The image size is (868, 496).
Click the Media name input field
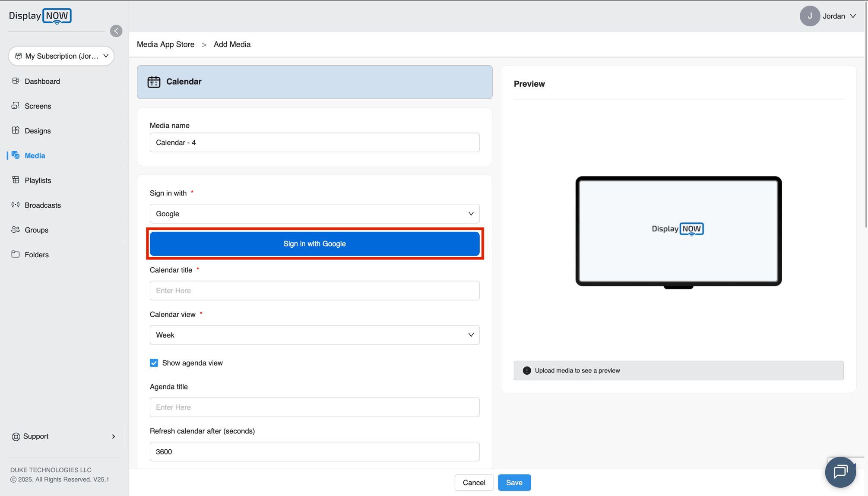coord(314,142)
